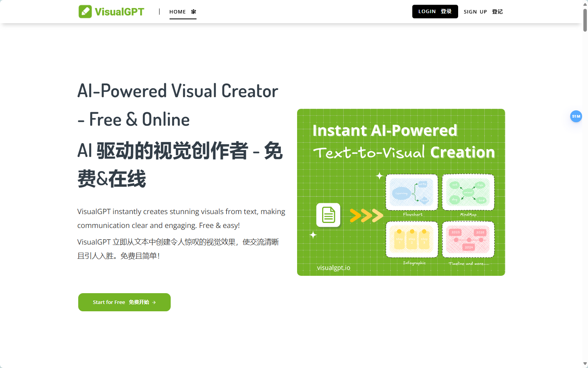The image size is (588, 368).
Task: Click paragraph 'VisualGPT instantly creates stunning visuals'
Action: click(181, 218)
